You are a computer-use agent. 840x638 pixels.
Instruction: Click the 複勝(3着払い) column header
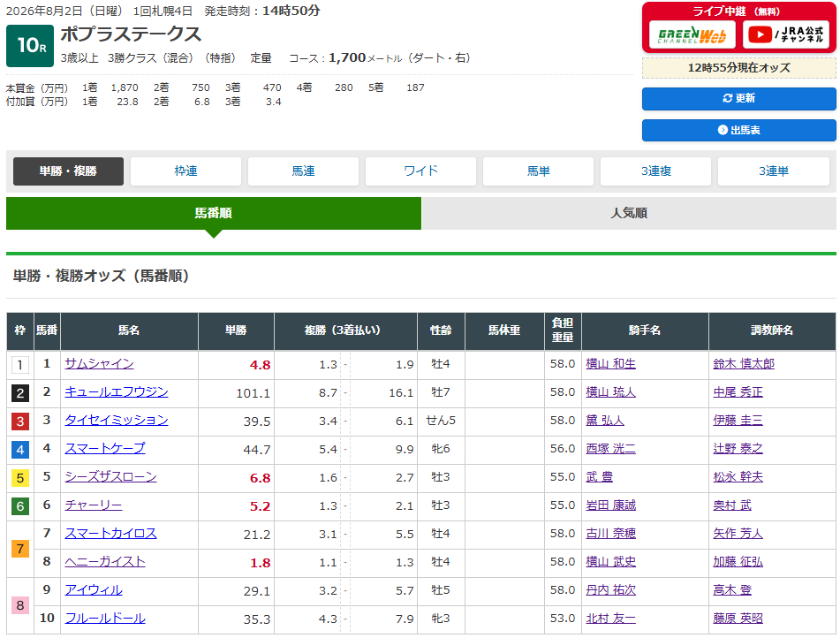345,330
